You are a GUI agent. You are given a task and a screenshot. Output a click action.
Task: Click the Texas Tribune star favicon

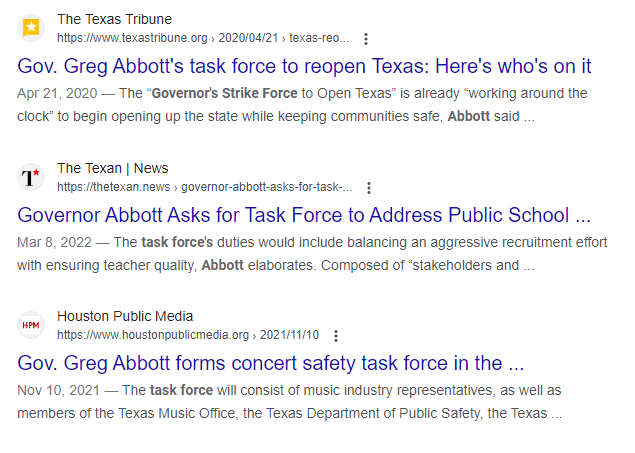[31, 28]
